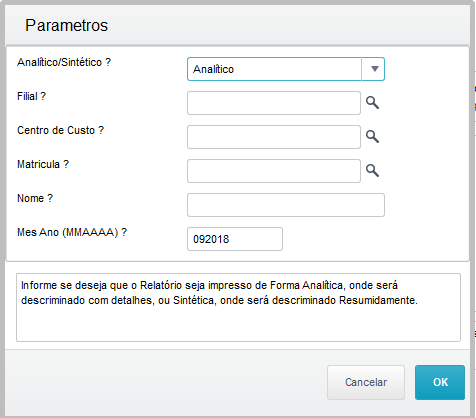
Task: Select the Analítico combo box value
Action: (x=274, y=69)
